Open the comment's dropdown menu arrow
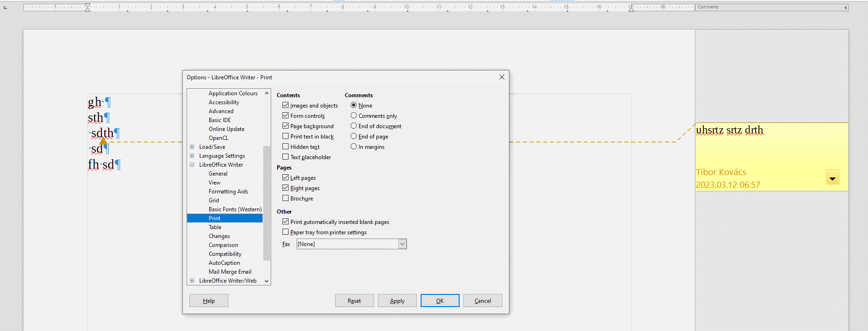The width and height of the screenshot is (868, 331). pos(832,177)
